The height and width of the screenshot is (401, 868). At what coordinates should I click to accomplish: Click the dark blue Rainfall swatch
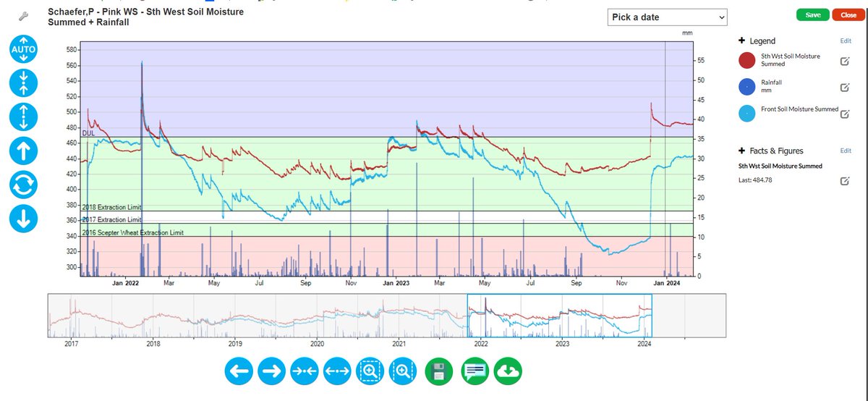(748, 87)
